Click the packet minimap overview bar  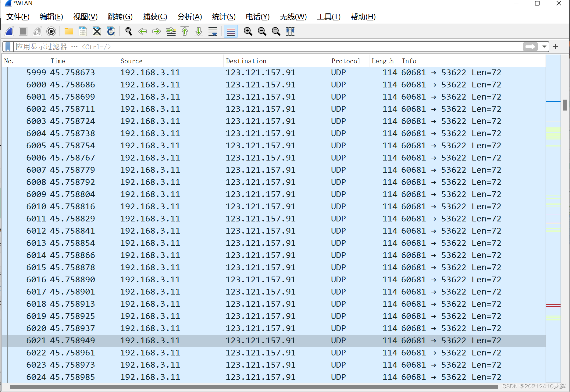[x=553, y=218]
